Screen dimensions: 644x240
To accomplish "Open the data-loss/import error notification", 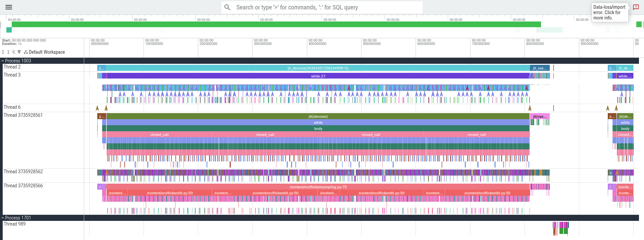I will tap(610, 12).
